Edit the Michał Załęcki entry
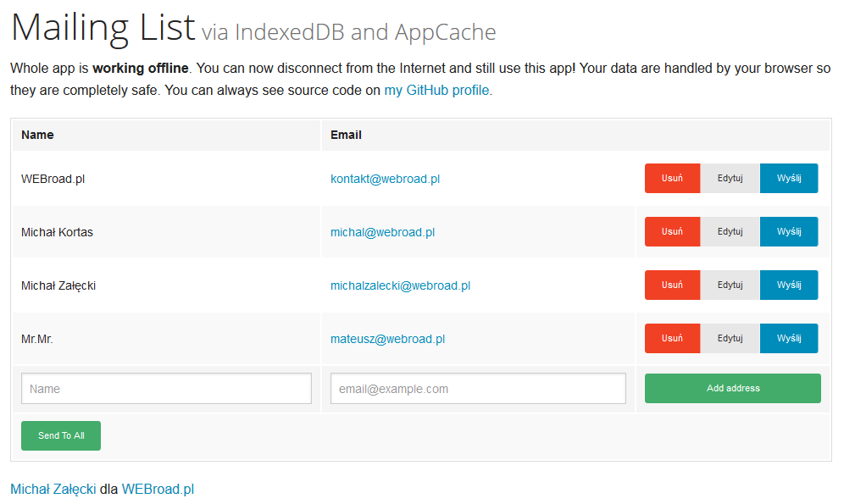 coord(730,285)
